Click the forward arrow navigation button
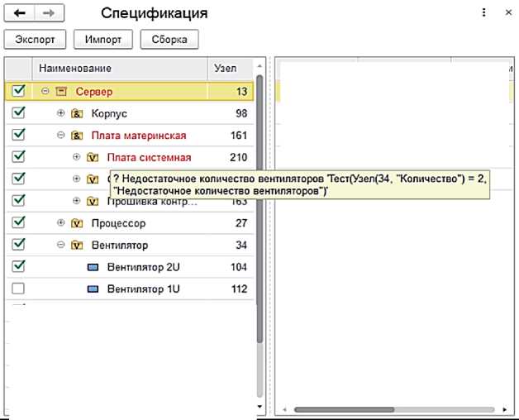This screenshot has width=519, height=420. 48,14
